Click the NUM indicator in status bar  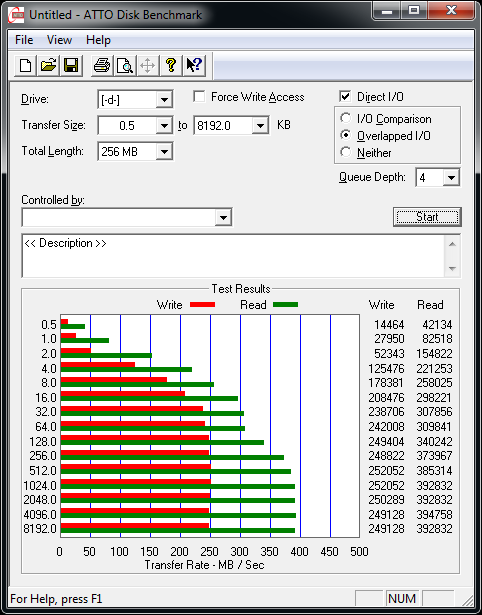pyautogui.click(x=402, y=599)
